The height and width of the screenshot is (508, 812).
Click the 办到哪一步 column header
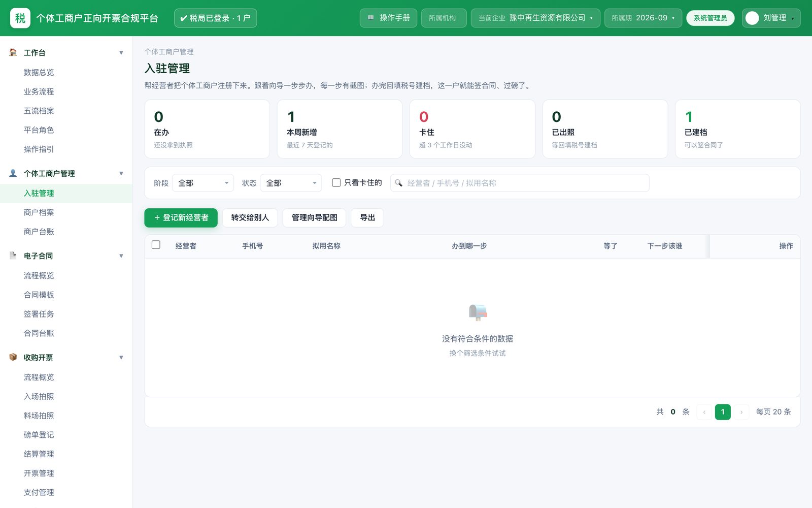(469, 246)
